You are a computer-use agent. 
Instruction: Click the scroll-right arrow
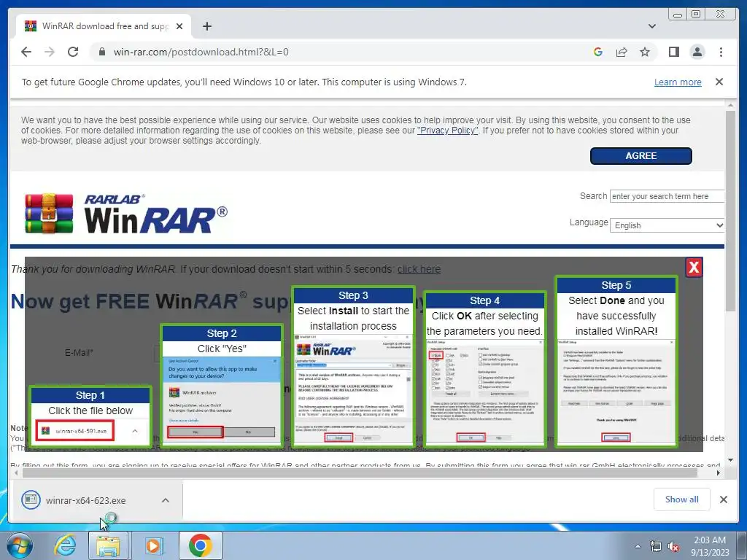coord(719,472)
